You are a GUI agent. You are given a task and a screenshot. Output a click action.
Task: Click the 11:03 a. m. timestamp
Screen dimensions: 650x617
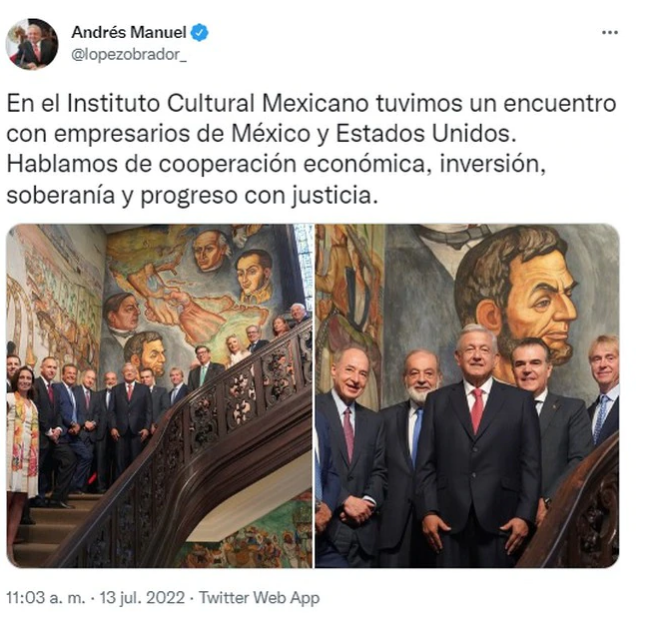pos(46,598)
